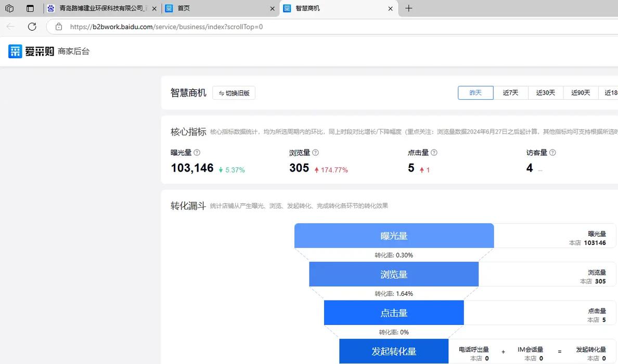
Task: Click the 爱采购 logo
Action: (31, 51)
